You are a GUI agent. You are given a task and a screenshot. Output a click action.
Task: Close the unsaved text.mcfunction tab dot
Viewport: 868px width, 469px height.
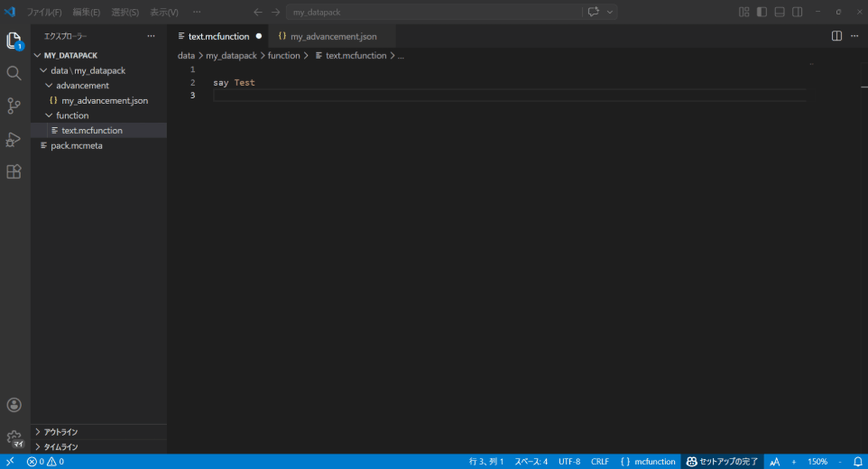259,36
